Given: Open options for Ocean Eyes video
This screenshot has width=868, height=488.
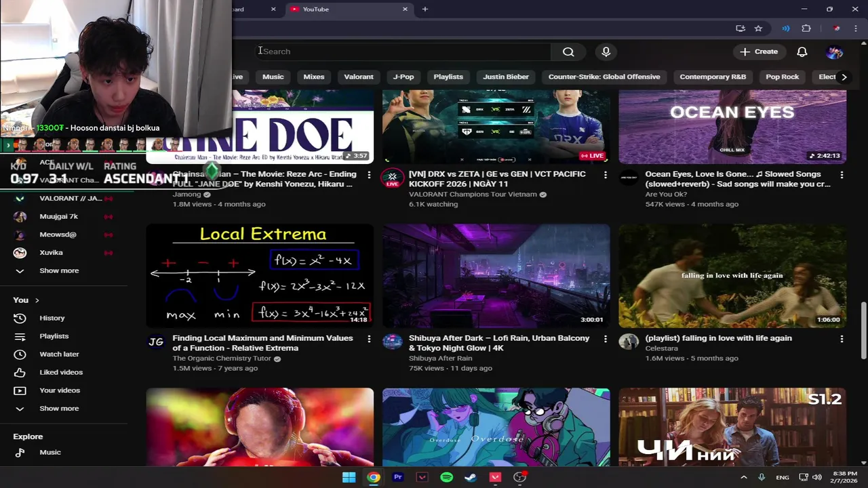Looking at the screenshot, I should 842,175.
